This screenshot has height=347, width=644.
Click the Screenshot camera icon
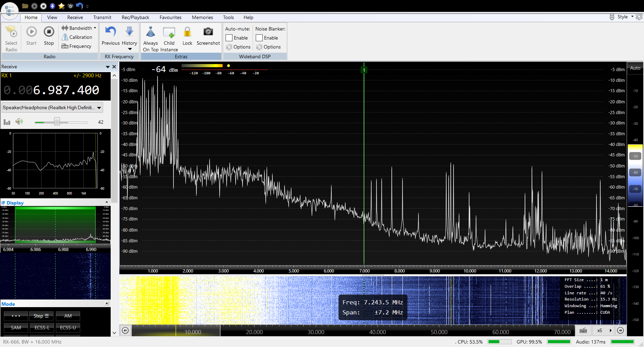pyautogui.click(x=208, y=32)
